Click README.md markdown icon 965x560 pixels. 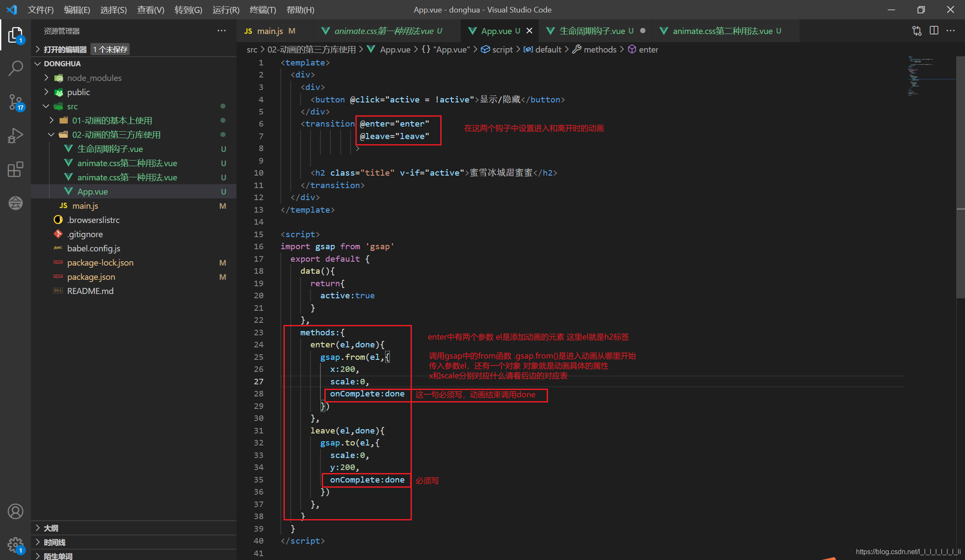[58, 291]
